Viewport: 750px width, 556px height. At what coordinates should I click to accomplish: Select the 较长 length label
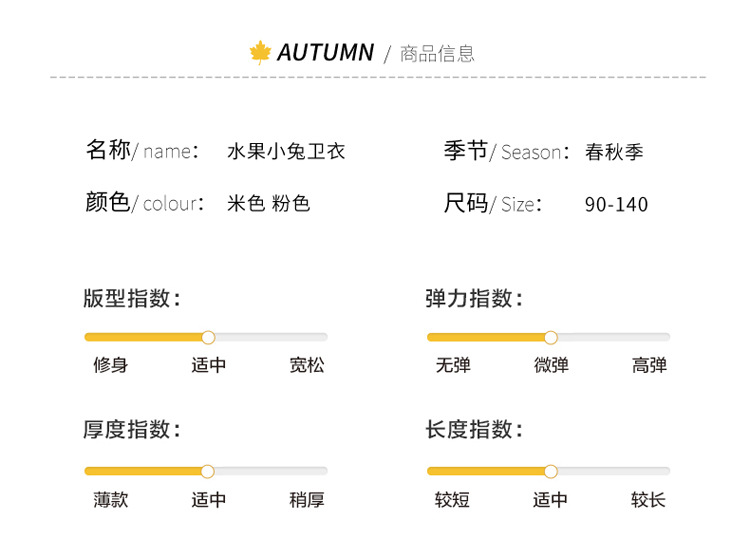tap(649, 499)
